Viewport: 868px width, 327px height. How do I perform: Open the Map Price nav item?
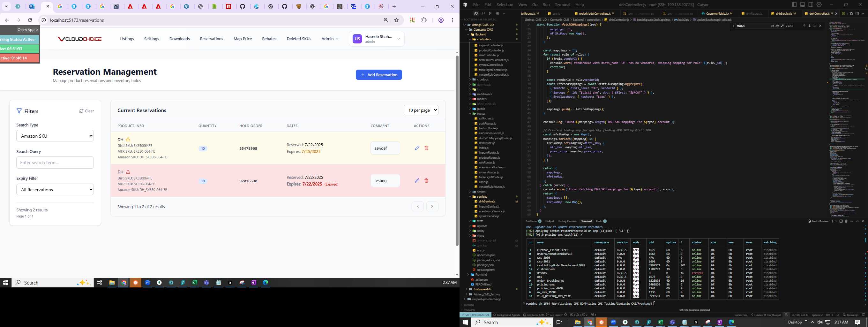pyautogui.click(x=243, y=39)
